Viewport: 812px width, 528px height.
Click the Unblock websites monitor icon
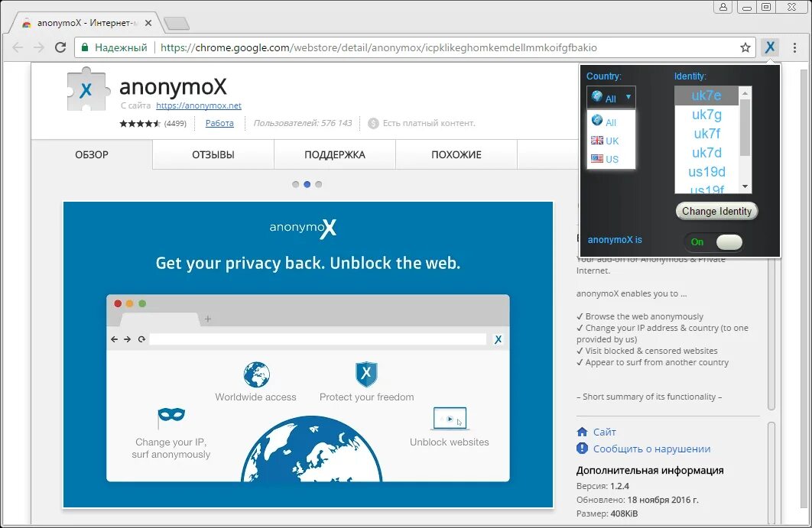pyautogui.click(x=450, y=418)
